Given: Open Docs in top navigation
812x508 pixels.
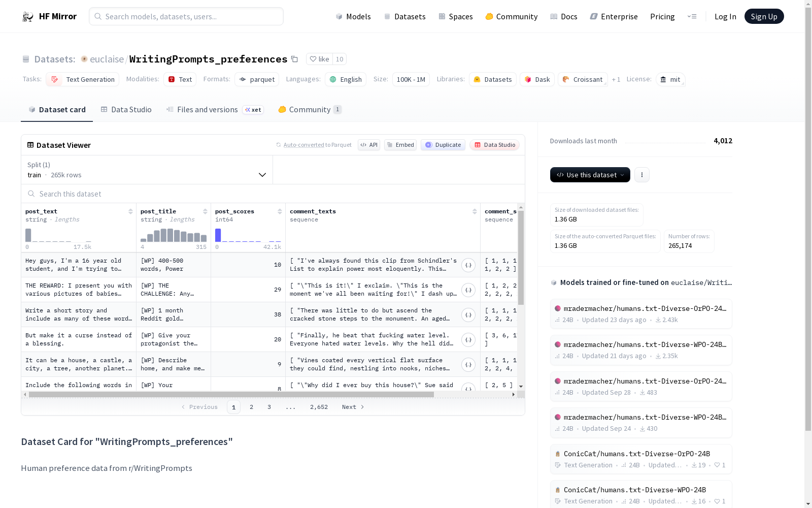Looking at the screenshot, I should [564, 16].
